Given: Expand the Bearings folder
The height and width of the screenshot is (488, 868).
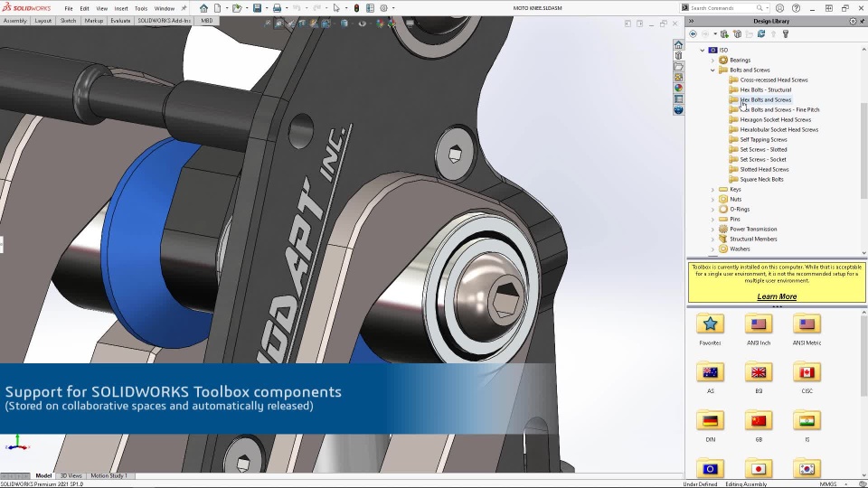Looking at the screenshot, I should 713,61.
